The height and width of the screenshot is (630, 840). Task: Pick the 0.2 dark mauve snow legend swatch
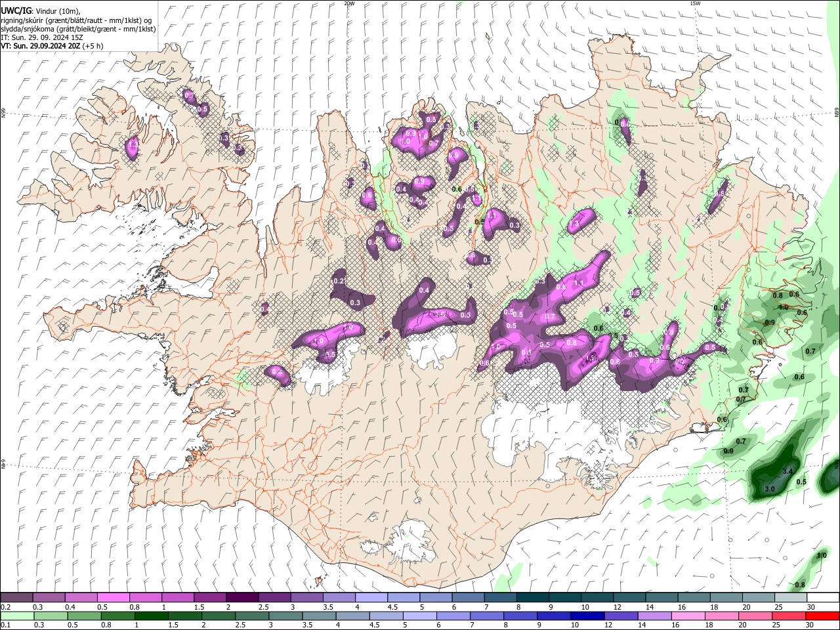coord(16,598)
